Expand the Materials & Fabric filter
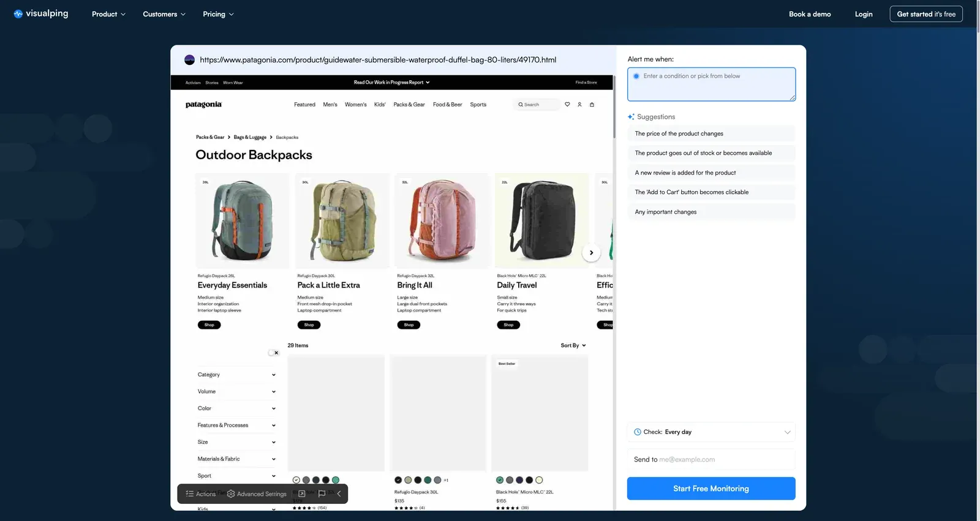This screenshot has height=521, width=980. tap(236, 459)
